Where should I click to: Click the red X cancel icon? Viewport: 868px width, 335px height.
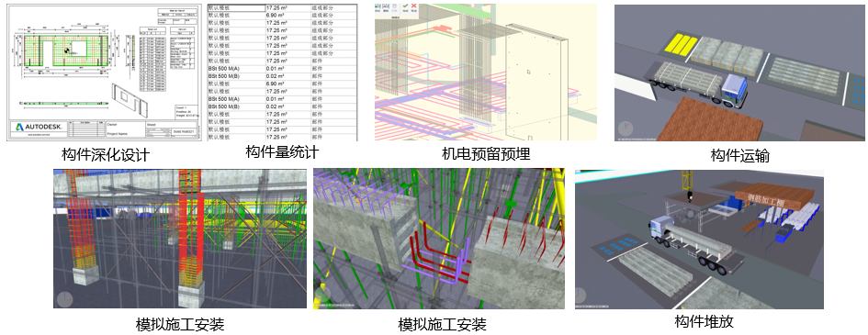click(x=414, y=6)
